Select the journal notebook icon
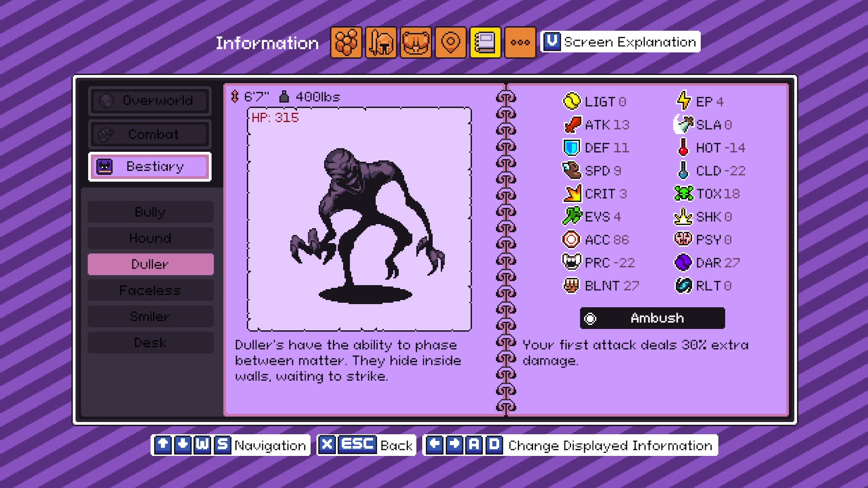868x488 pixels. (486, 42)
